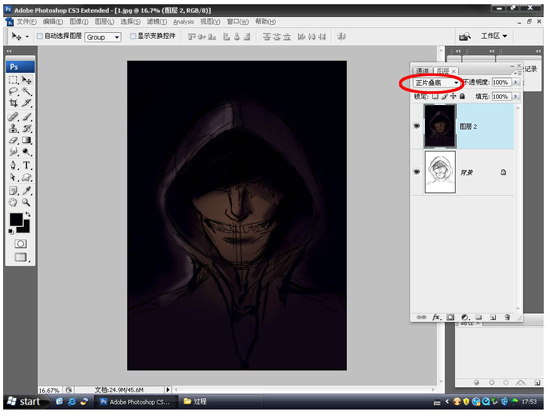Select the Rectangular Marquee tool
The image size is (550, 419).
click(13, 80)
